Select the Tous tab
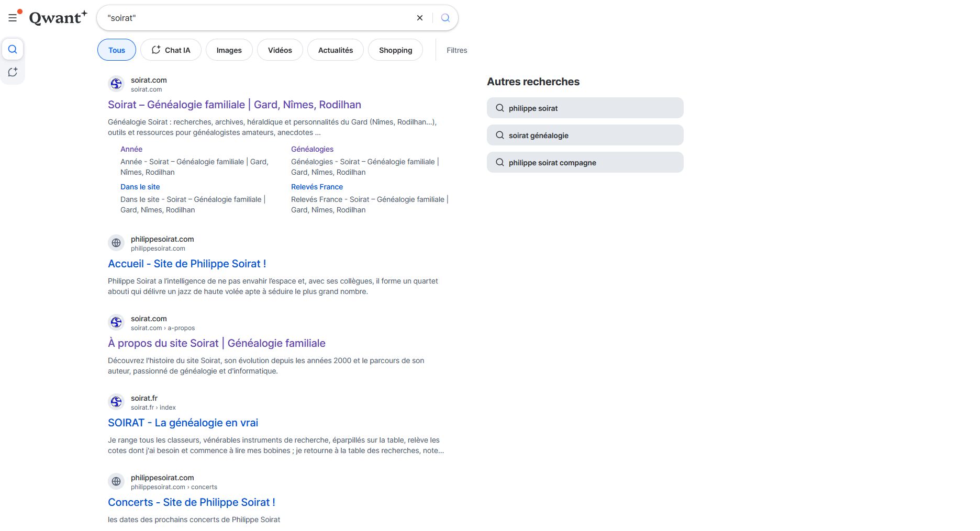 point(117,50)
